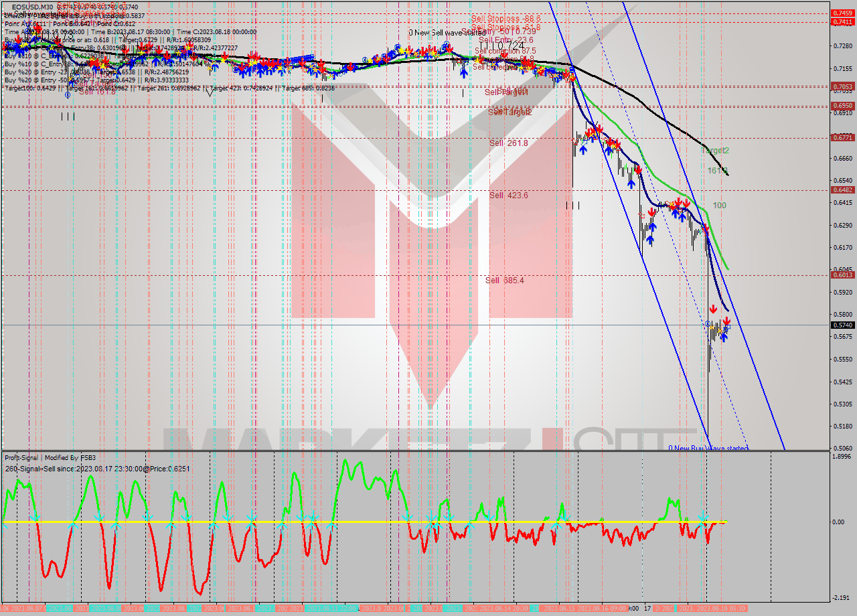Click the 0.7053 price level tag
Viewport: 857px width, 616px height.
[x=842, y=86]
